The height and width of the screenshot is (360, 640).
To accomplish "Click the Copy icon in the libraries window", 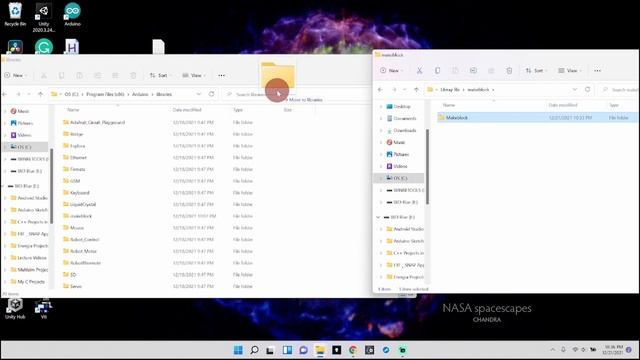I will click(x=62, y=76).
